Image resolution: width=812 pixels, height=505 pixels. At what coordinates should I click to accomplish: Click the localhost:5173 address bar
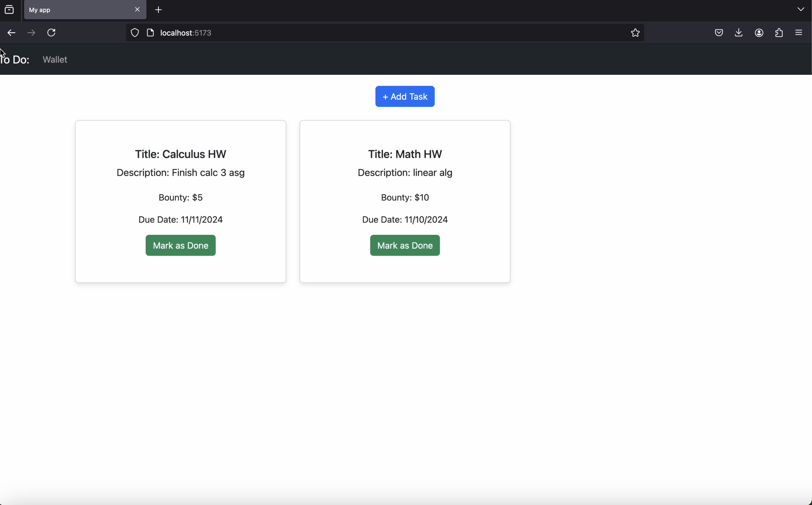pos(368,33)
